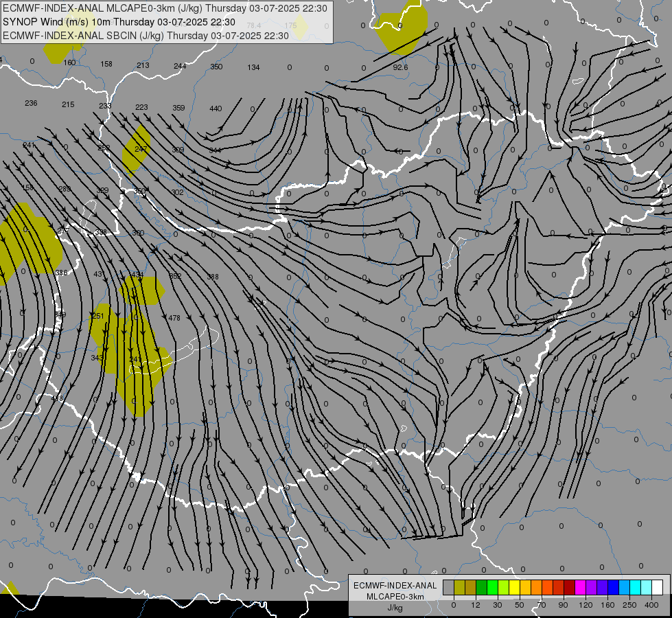Click the map value 478
The width and height of the screenshot is (672, 618).
tap(174, 318)
